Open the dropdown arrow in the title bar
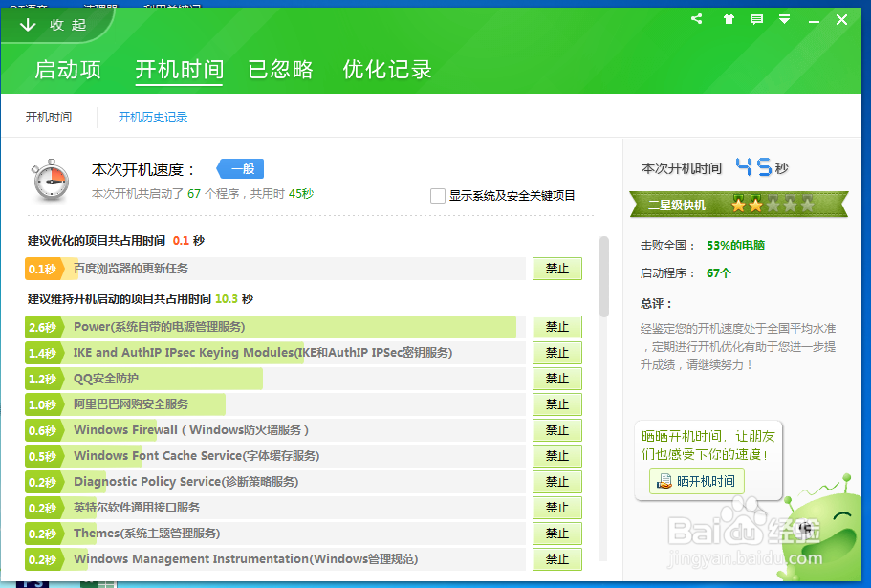871x588 pixels. pyautogui.click(x=784, y=18)
